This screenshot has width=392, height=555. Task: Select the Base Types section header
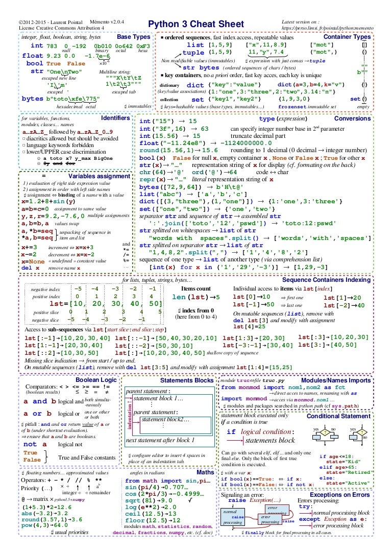tap(134, 37)
